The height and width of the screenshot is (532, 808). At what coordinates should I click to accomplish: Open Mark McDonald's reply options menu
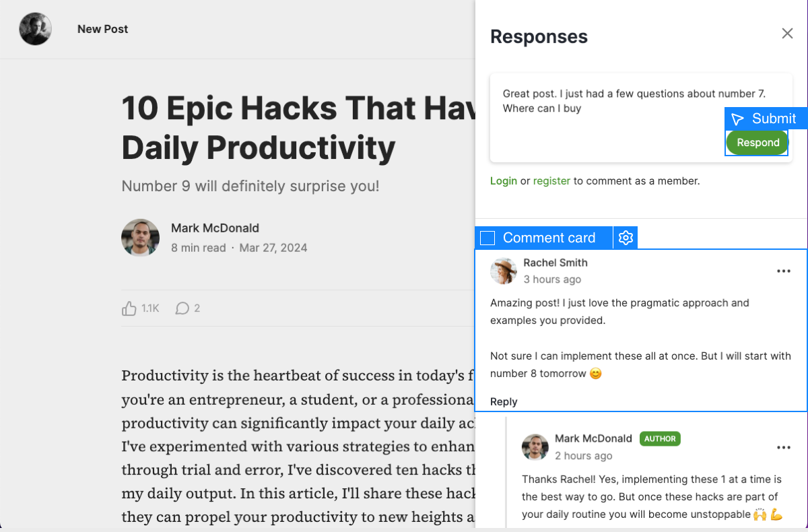point(783,448)
